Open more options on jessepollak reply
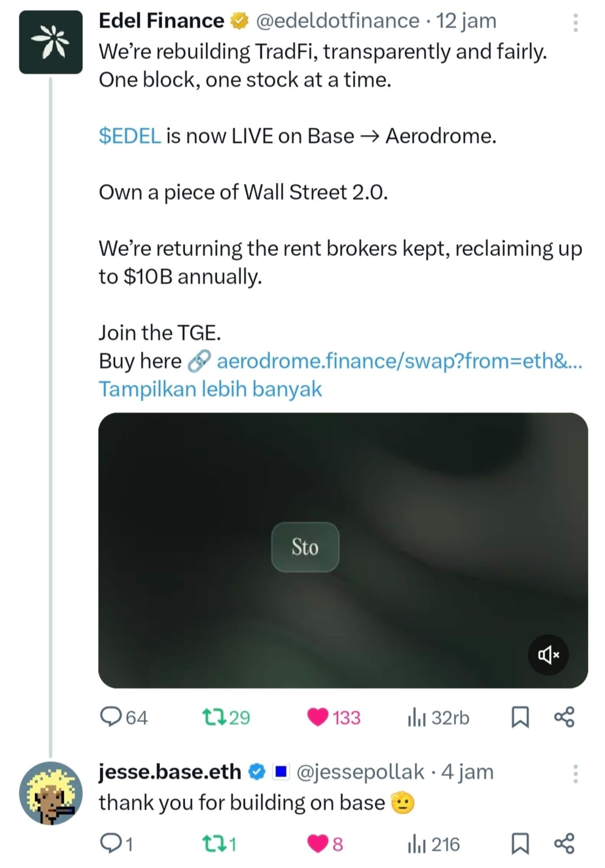 (x=575, y=774)
